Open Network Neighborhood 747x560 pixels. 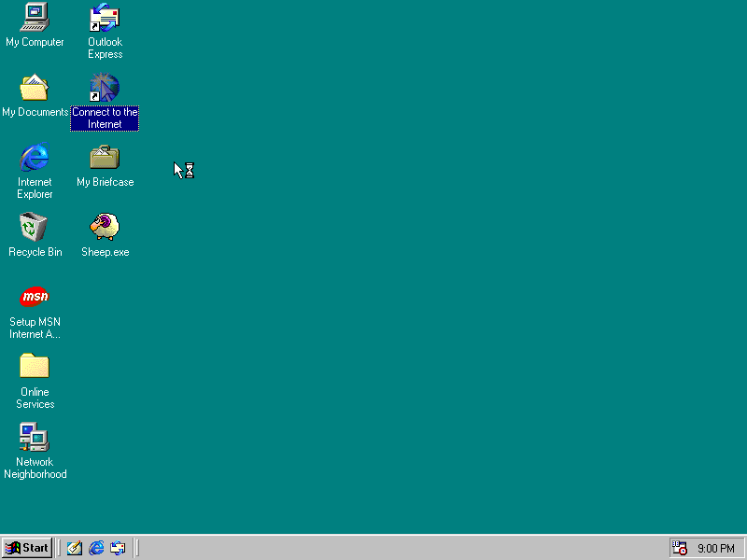(35, 437)
